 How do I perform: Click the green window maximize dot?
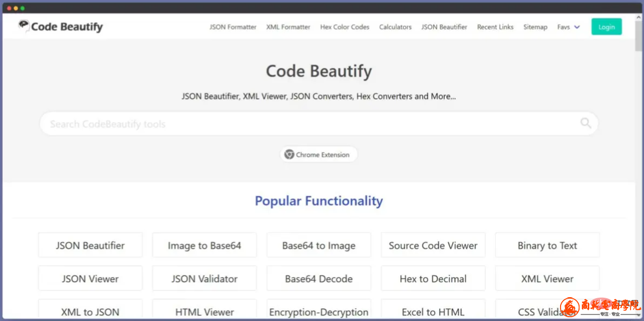(x=22, y=8)
